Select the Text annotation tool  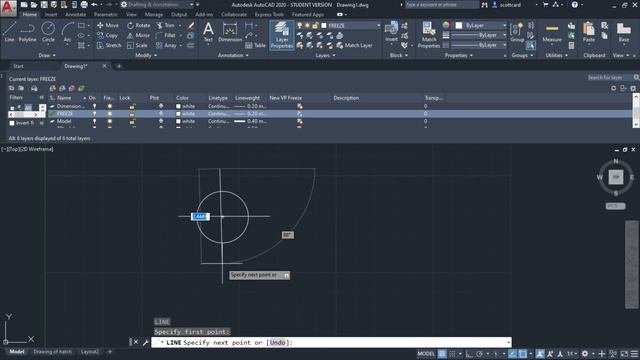point(208,32)
